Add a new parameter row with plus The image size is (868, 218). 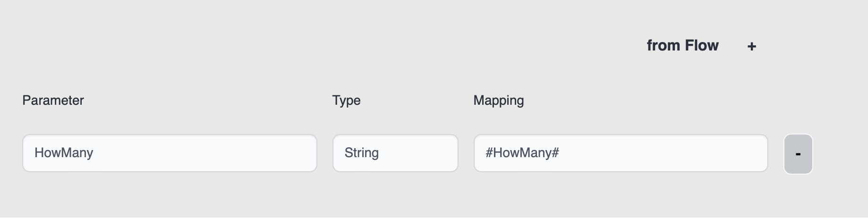[x=751, y=46]
